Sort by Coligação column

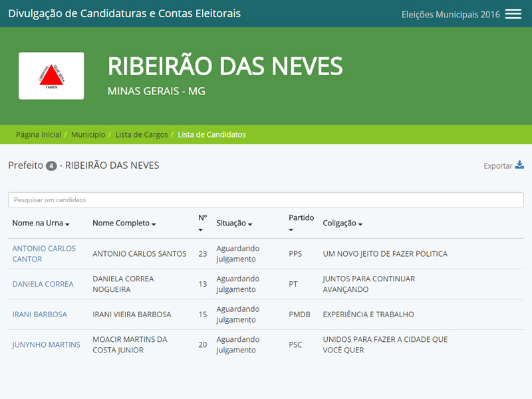(x=342, y=223)
